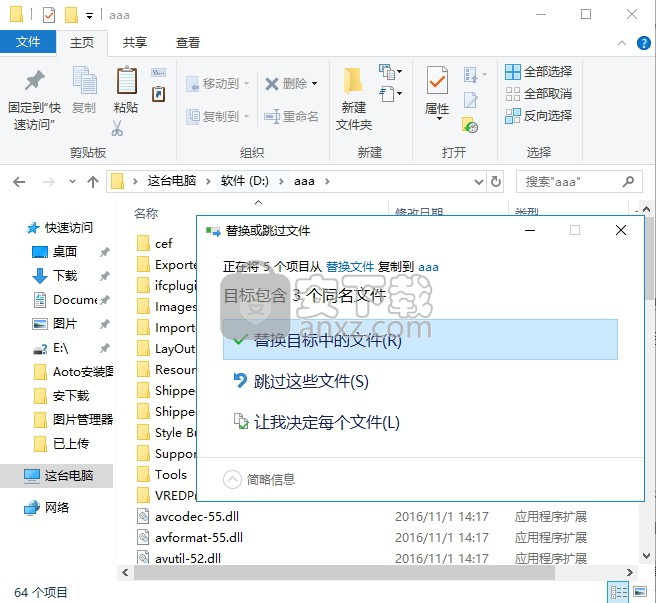Viewport: 656px width, 603px height.
Task: Select the cef folder
Action: pyautogui.click(x=164, y=243)
